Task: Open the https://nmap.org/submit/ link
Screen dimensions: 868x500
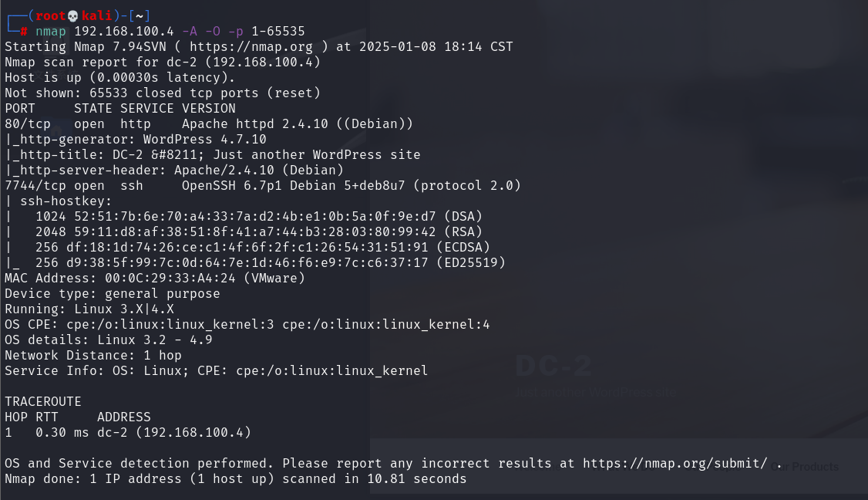Action: pos(675,464)
